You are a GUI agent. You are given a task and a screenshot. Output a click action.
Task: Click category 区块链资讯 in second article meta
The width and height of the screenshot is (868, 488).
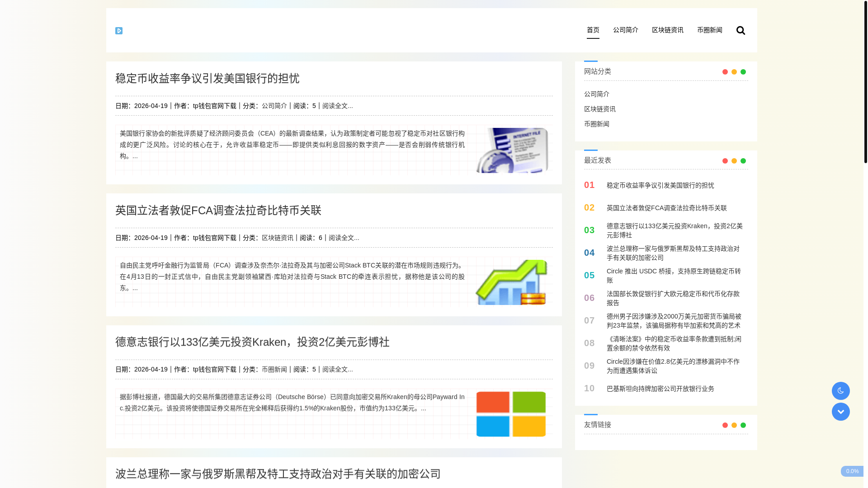pos(278,238)
